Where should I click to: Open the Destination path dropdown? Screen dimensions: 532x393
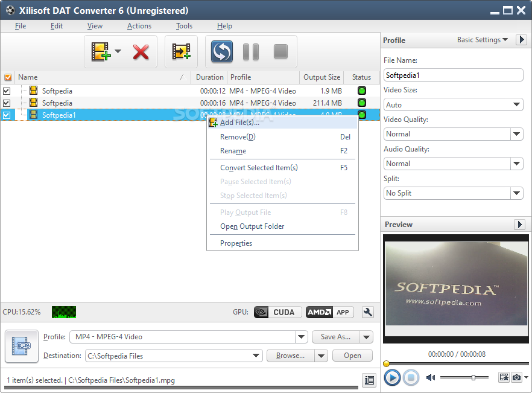click(256, 356)
